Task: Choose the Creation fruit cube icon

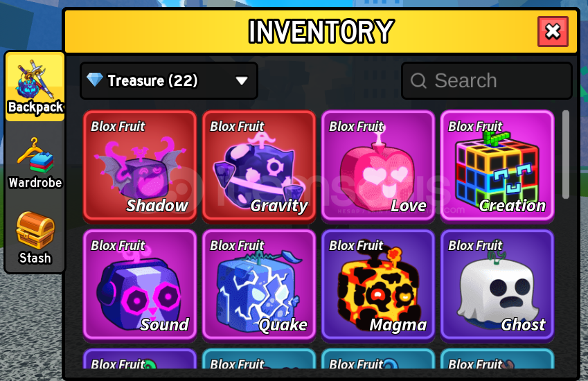Action: (497, 166)
